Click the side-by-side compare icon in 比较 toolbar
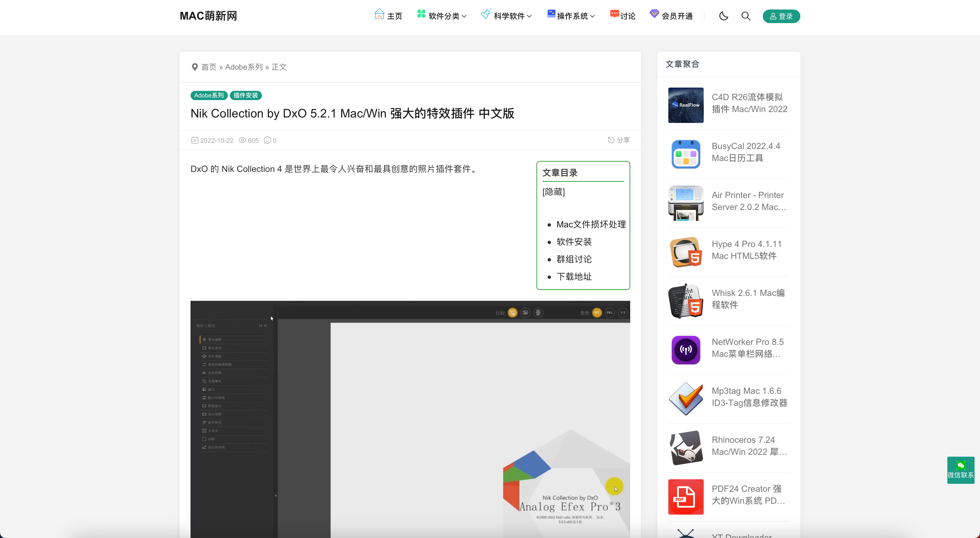The height and width of the screenshot is (538, 980). point(526,313)
